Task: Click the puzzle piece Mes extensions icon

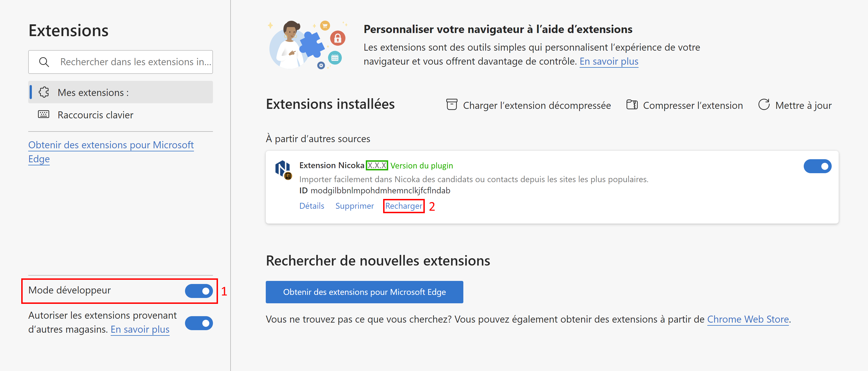Action: coord(44,92)
